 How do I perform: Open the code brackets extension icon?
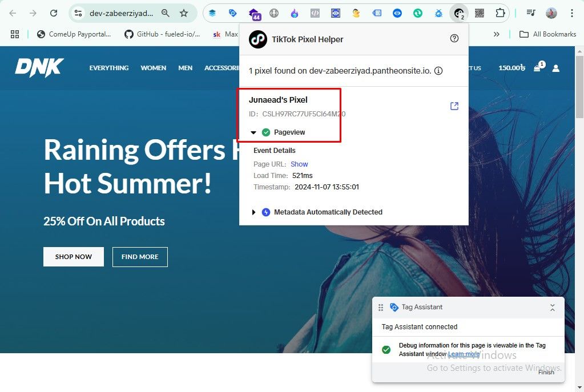(315, 13)
